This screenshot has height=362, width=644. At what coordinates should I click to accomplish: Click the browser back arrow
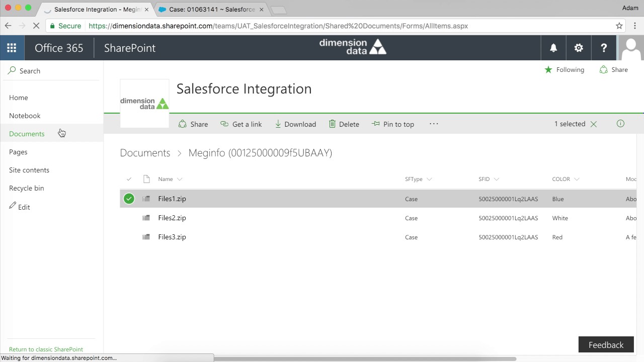(x=8, y=26)
